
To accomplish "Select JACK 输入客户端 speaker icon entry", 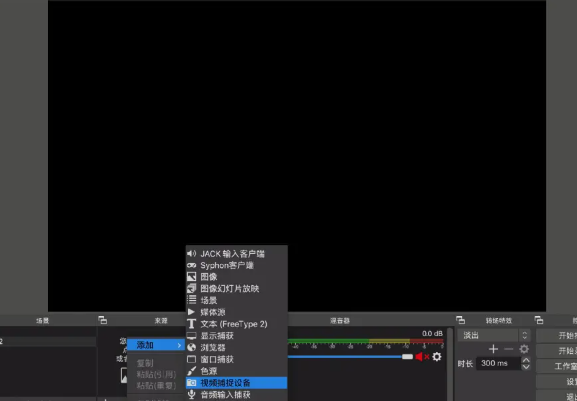I will coord(237,253).
